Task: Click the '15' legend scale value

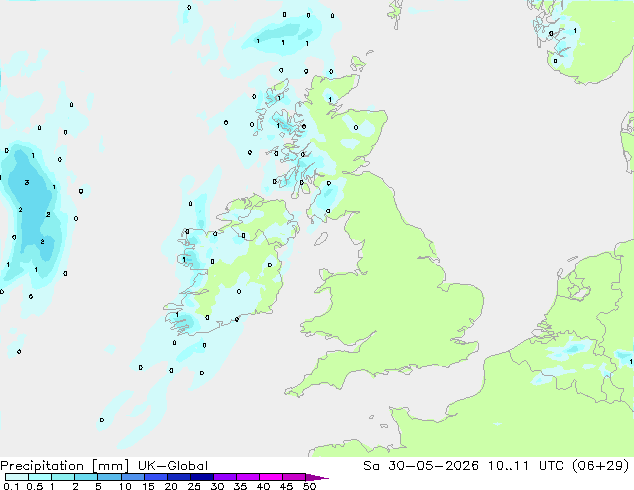Action: coord(148,486)
